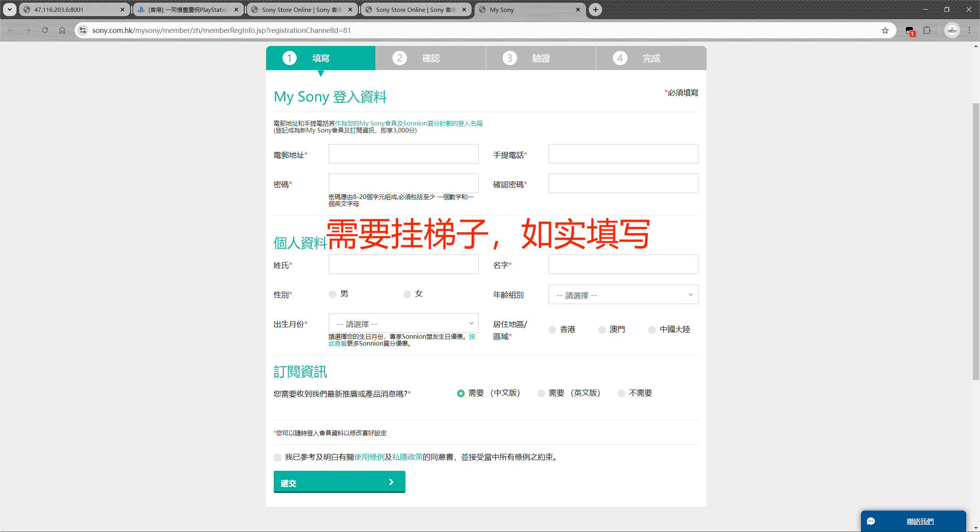
Task: Click step 4 完成 tab
Action: [651, 58]
